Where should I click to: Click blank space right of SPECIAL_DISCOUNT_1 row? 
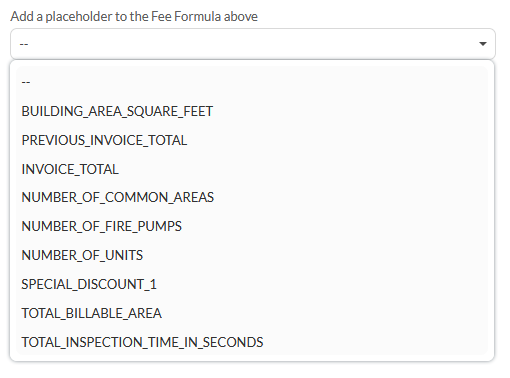(322, 284)
